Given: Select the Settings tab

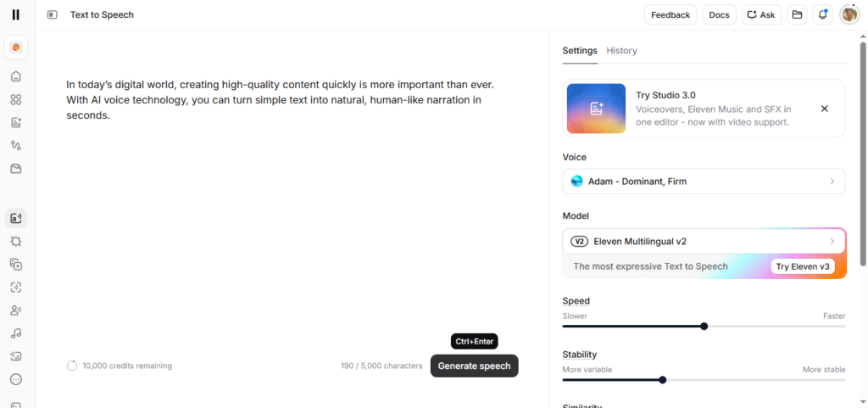Looking at the screenshot, I should pyautogui.click(x=580, y=51).
